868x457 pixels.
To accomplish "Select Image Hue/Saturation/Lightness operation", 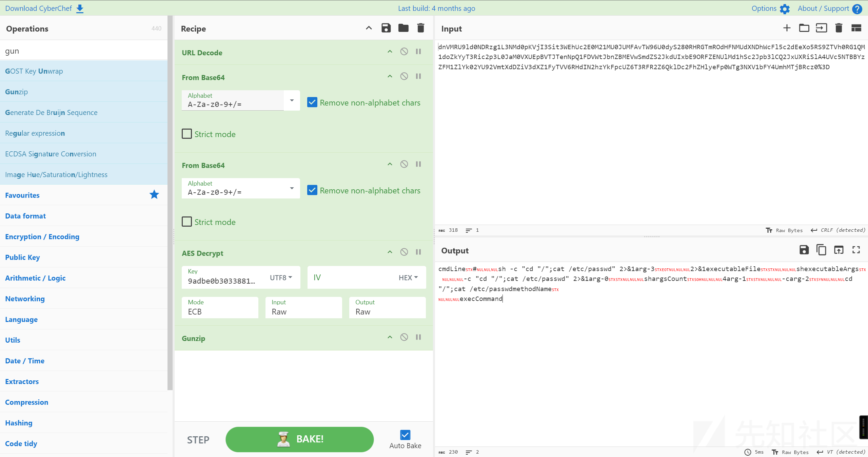I will click(x=84, y=174).
